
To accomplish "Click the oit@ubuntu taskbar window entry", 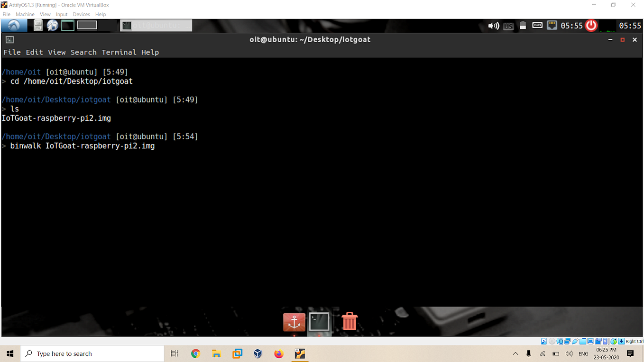I will pos(156,25).
